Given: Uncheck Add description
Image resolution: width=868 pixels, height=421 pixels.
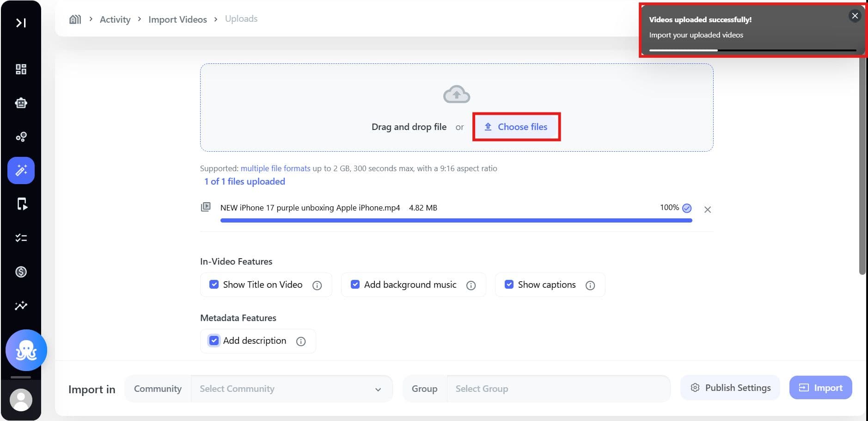Looking at the screenshot, I should pos(214,341).
